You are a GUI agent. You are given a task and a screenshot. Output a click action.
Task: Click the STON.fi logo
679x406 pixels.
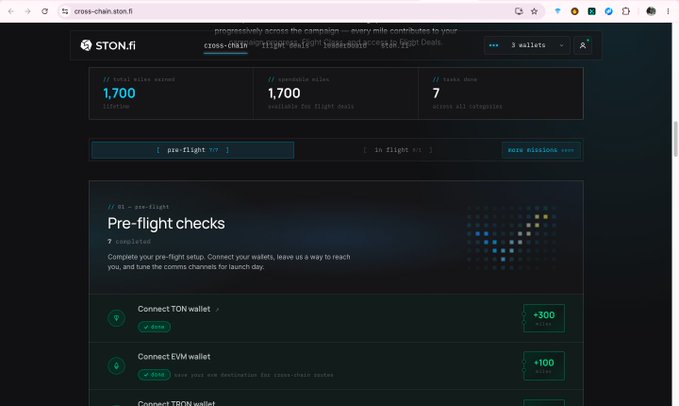(x=108, y=45)
